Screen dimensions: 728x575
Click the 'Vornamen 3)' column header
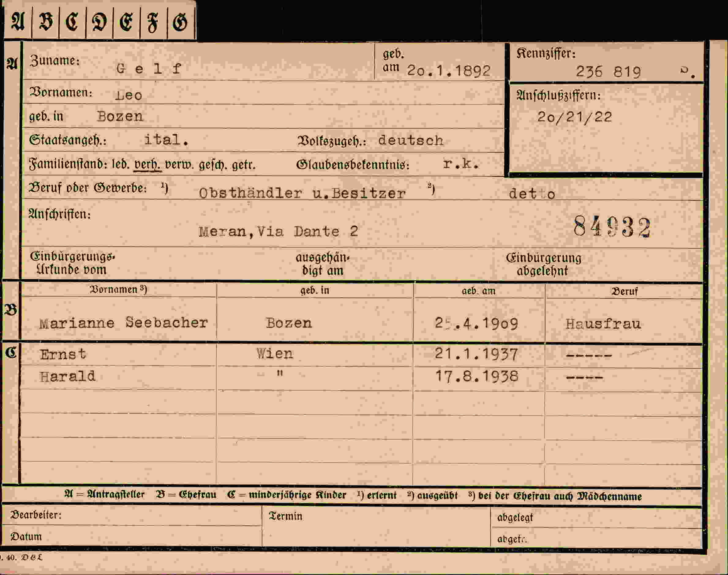click(118, 290)
